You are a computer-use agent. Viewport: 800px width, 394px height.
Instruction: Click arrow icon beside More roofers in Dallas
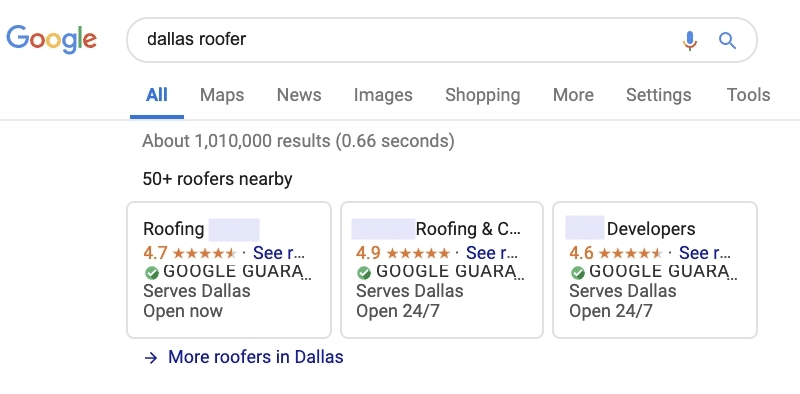pyautogui.click(x=151, y=358)
